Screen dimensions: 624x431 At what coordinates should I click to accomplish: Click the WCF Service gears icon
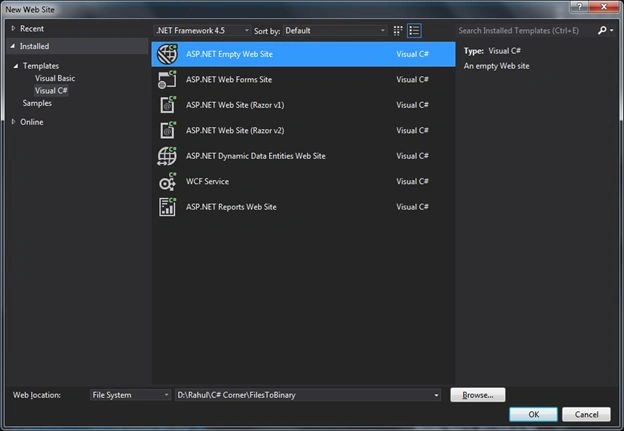pos(167,181)
